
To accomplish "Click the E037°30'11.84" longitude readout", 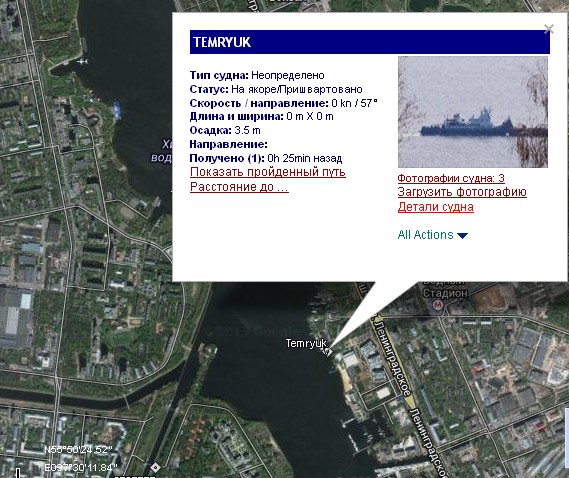I will tap(81, 467).
